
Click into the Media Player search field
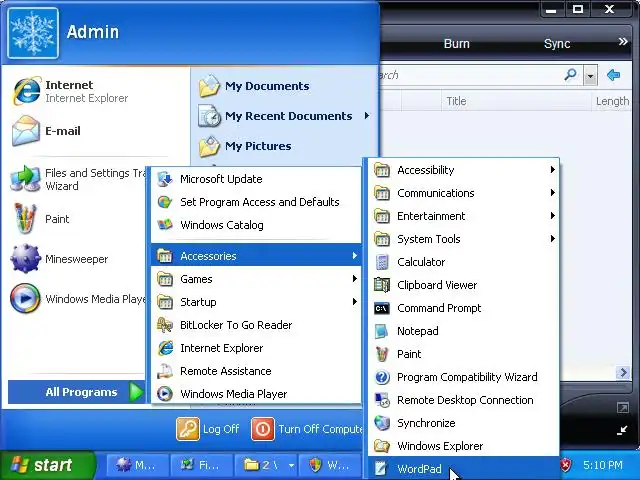click(x=469, y=75)
